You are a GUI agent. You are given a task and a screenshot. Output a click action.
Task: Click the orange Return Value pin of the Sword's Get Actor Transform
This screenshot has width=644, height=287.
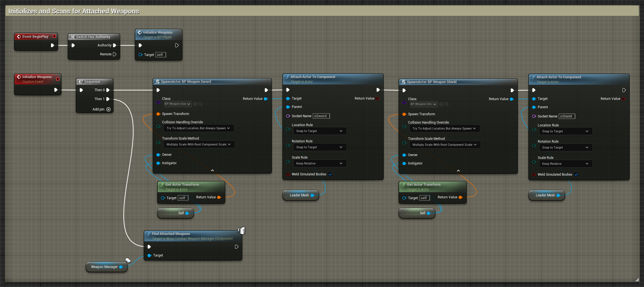pos(219,197)
